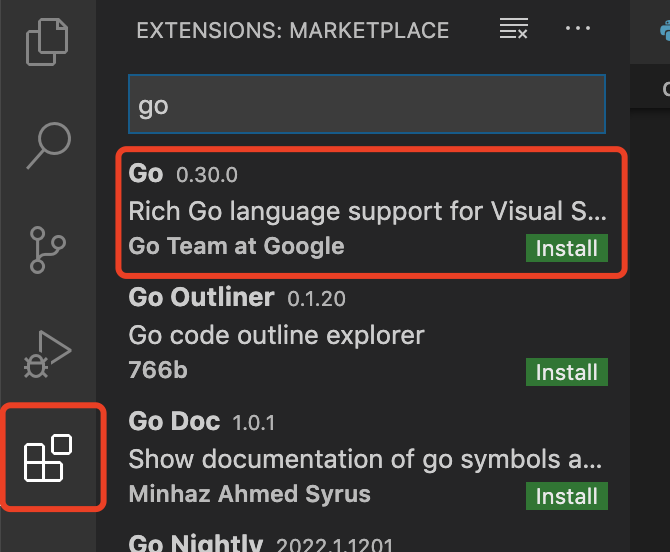Open the Extensions view icon
Image resolution: width=670 pixels, height=552 pixels.
(x=48, y=458)
